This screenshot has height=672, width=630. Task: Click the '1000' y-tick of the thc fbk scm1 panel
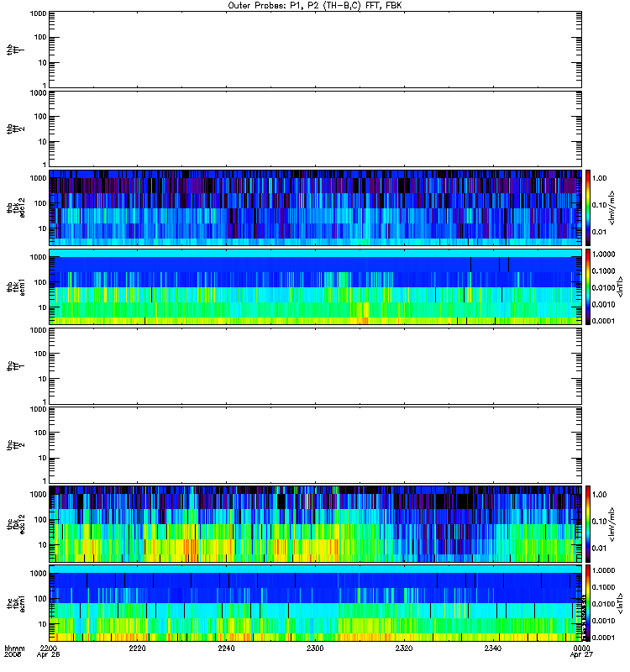[38, 574]
